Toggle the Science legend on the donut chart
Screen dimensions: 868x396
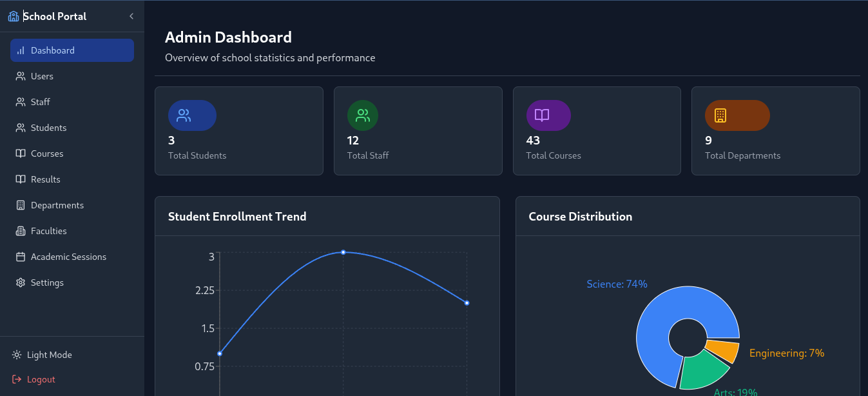point(616,284)
